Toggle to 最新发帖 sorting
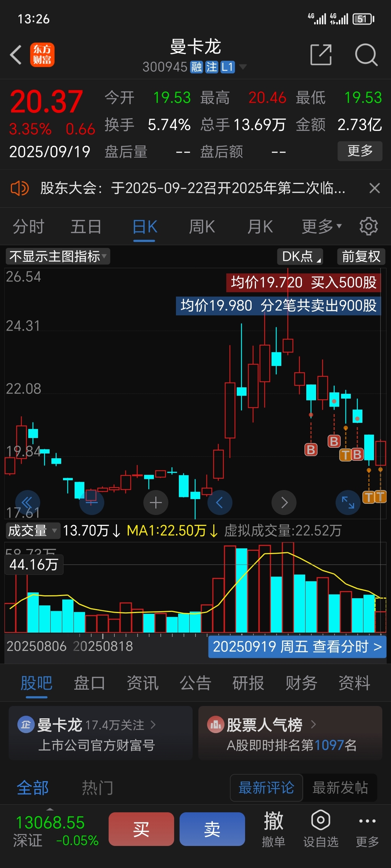 pos(340,788)
